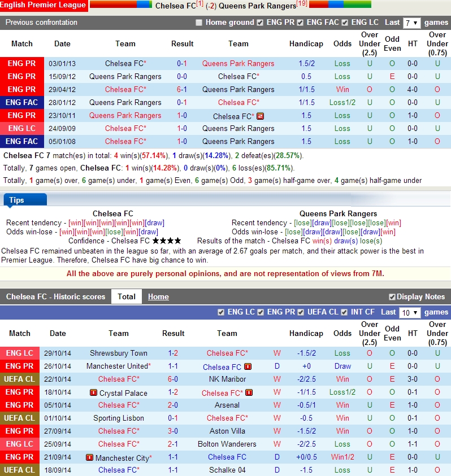Viewport: 451px width, 476px height.
Task: Click the 3-0 half-time score for NK Maribor
Action: pyautogui.click(x=413, y=379)
